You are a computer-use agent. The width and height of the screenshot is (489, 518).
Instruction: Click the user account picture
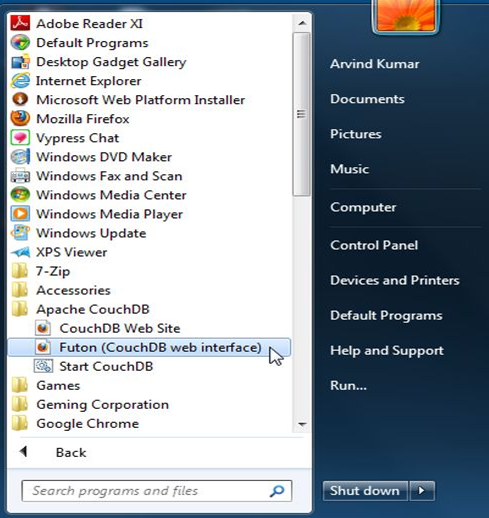(405, 15)
